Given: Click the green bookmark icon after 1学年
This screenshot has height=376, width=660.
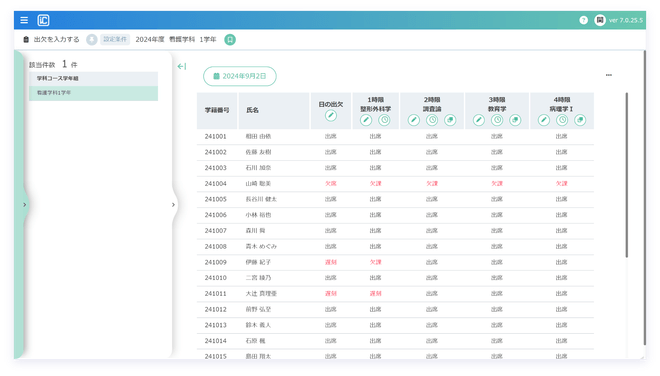Looking at the screenshot, I should [x=230, y=40].
